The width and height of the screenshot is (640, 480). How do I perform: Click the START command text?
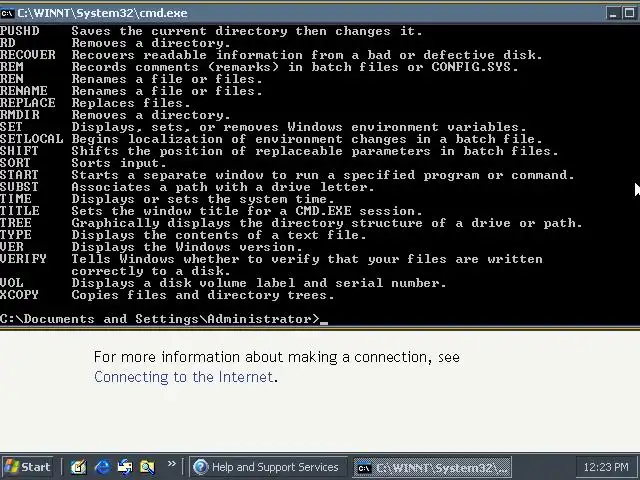click(19, 175)
